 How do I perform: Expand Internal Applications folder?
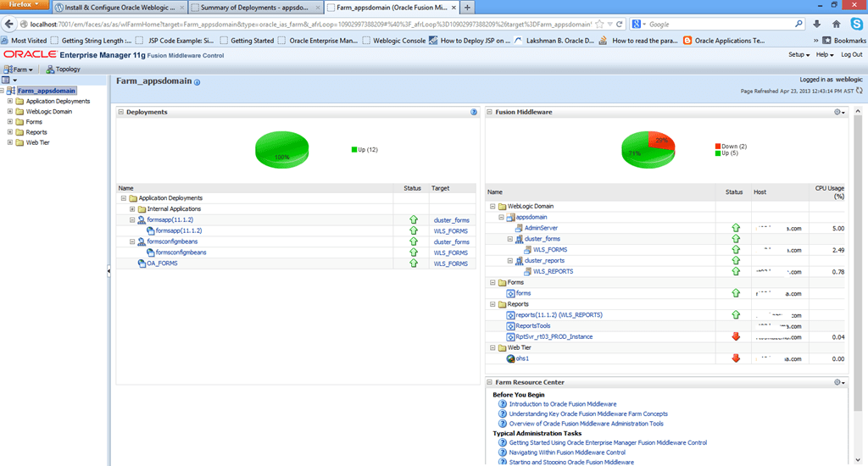132,209
